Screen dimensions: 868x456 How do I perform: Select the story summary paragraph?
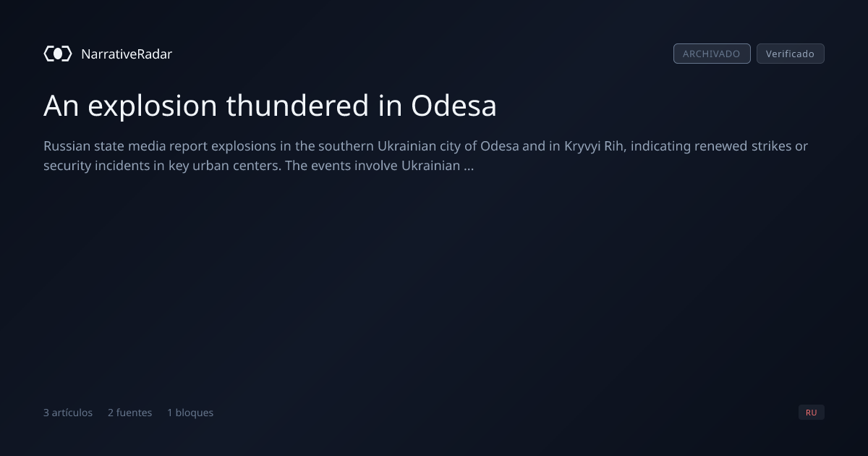point(425,156)
